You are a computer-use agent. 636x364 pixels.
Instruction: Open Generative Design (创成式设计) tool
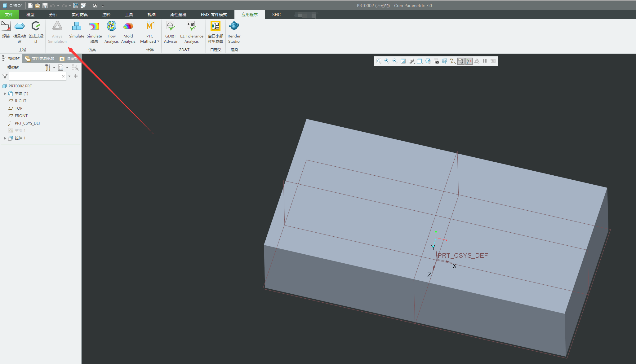pyautogui.click(x=36, y=32)
